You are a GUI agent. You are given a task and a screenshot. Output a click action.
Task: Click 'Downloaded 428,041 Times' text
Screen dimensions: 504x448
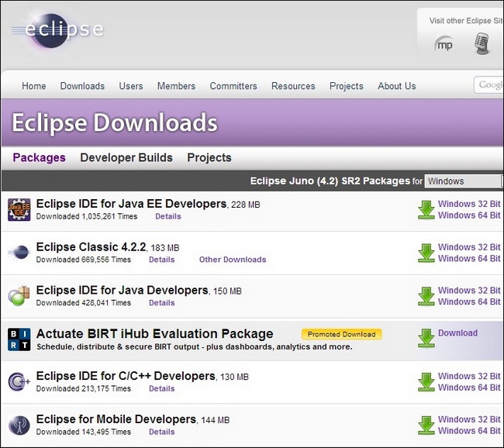[84, 303]
